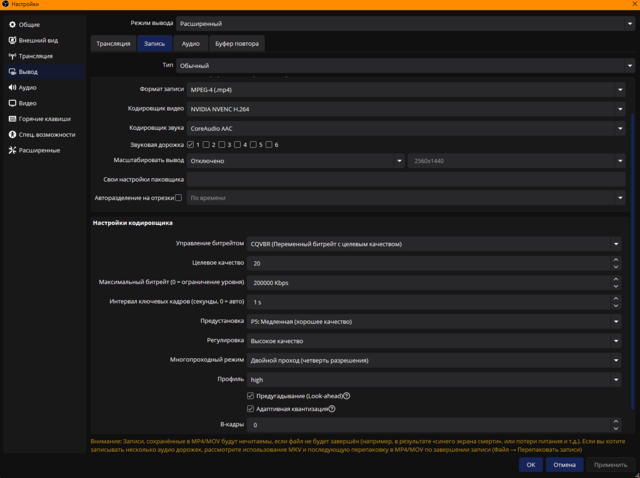This screenshot has height=478, width=640.
Task: Open the Расширенные settings section
Action: click(39, 150)
